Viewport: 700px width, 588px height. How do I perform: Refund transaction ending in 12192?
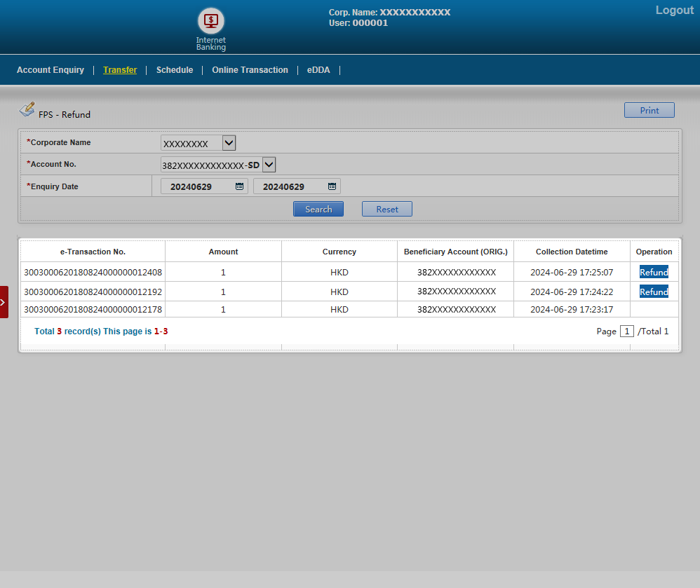pyautogui.click(x=654, y=292)
